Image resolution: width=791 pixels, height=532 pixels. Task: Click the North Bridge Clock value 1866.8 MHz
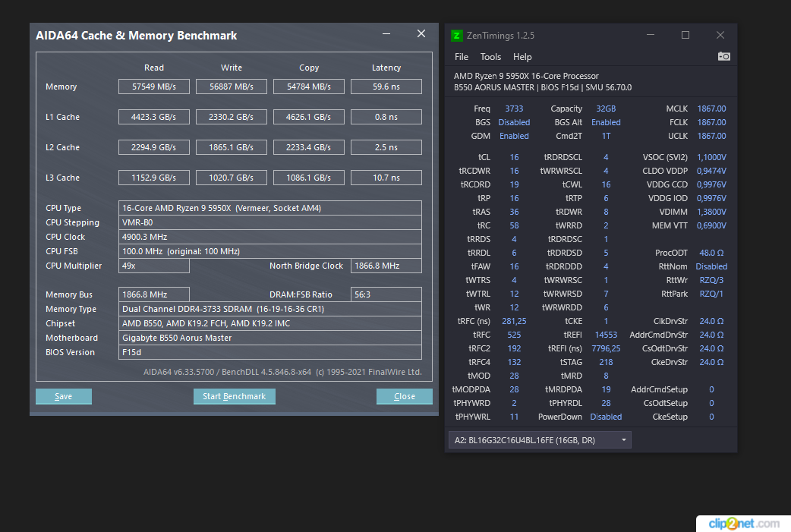386,266
